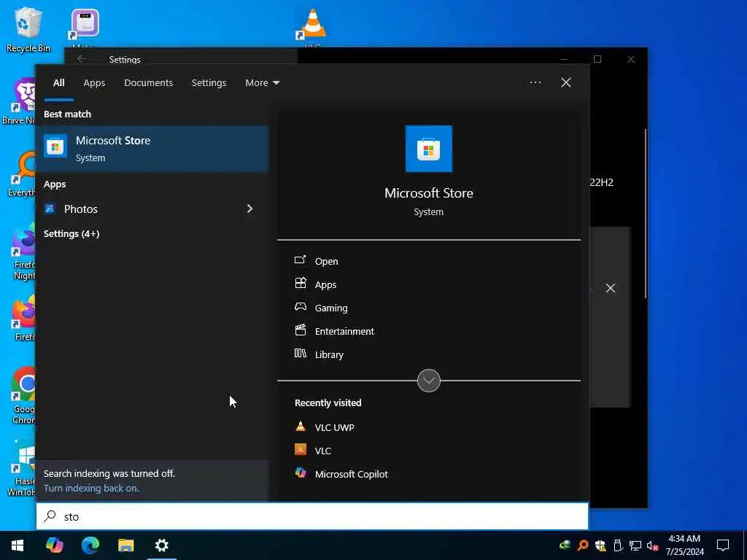Click Turn indexing back on link
The height and width of the screenshot is (560, 747).
(x=91, y=488)
